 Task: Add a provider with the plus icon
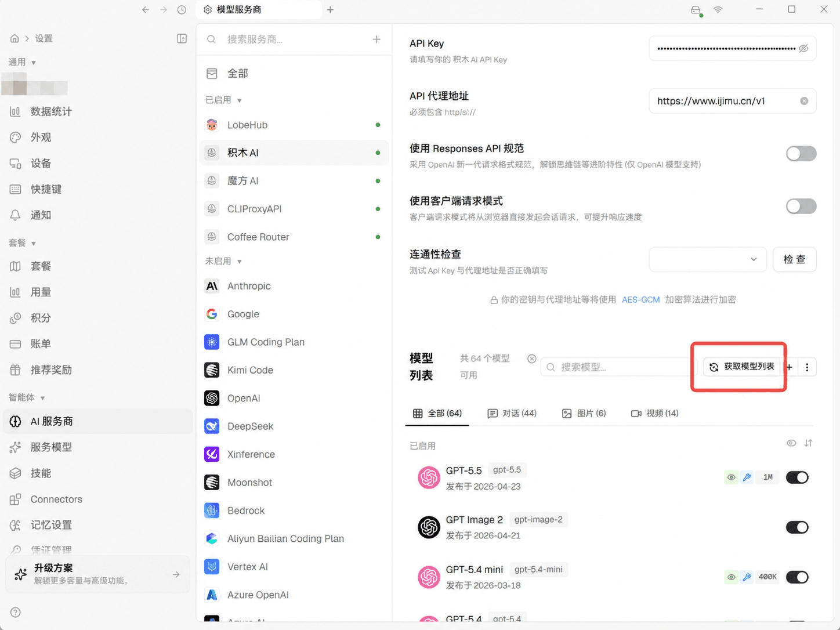pyautogui.click(x=376, y=39)
